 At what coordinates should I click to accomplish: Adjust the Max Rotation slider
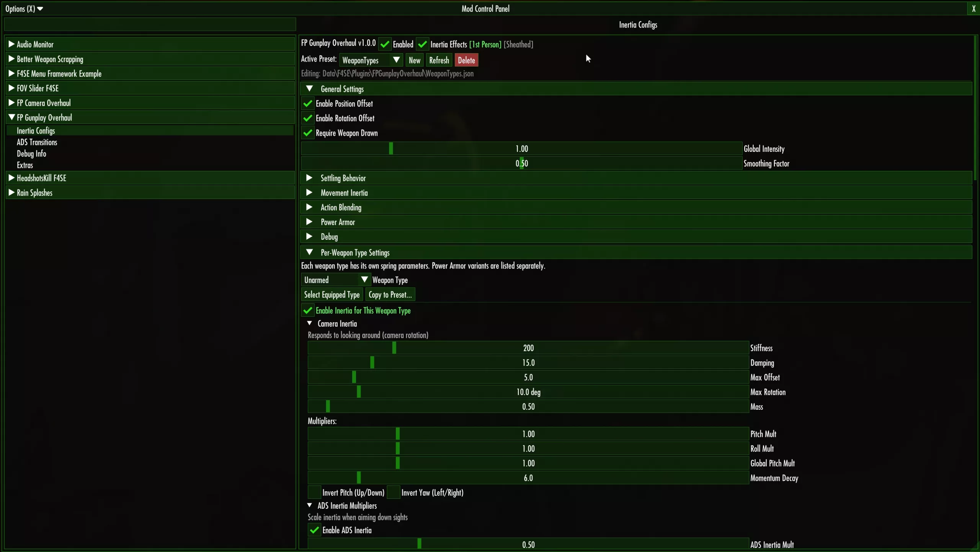528,392
